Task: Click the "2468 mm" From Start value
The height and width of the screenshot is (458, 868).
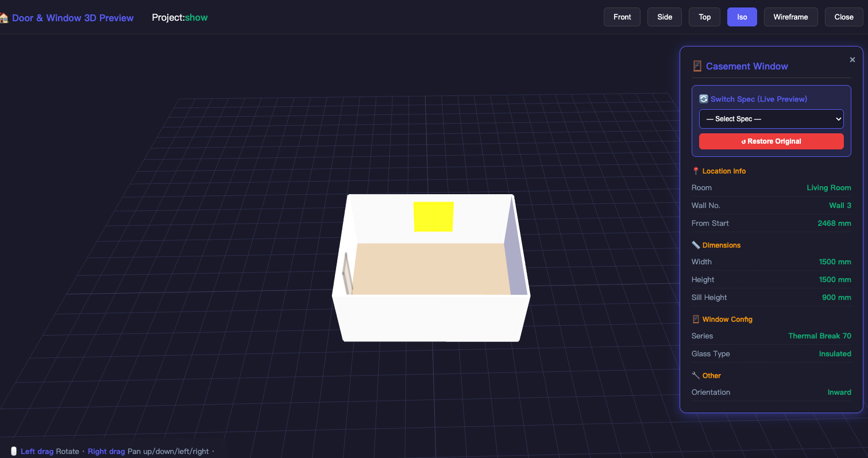Action: pyautogui.click(x=835, y=224)
